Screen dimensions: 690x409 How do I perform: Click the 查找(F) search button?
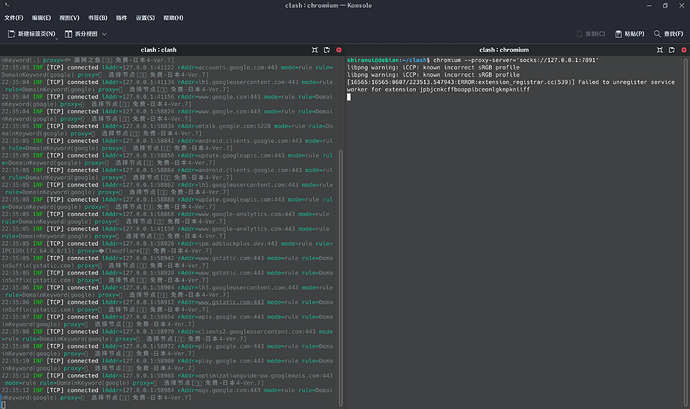(x=668, y=34)
